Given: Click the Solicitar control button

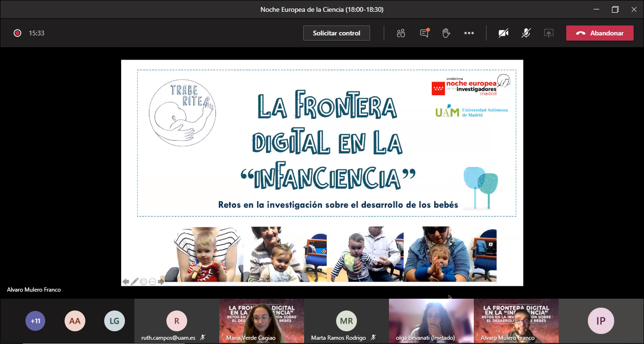Looking at the screenshot, I should point(337,33).
